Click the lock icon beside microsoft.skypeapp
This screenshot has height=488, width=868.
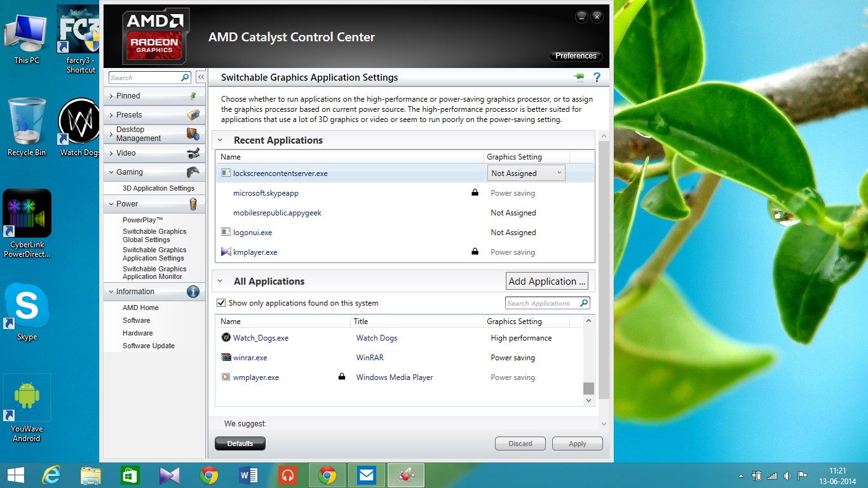(x=475, y=193)
